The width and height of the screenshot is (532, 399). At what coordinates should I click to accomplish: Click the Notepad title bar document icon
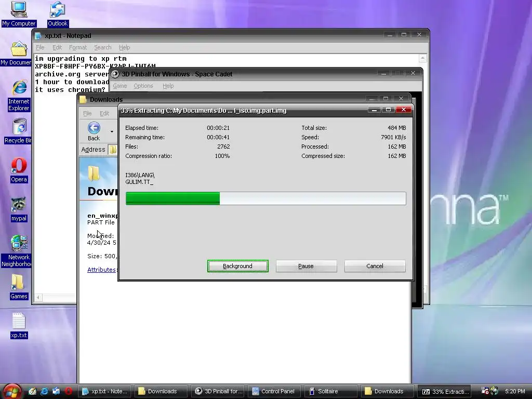(x=38, y=36)
